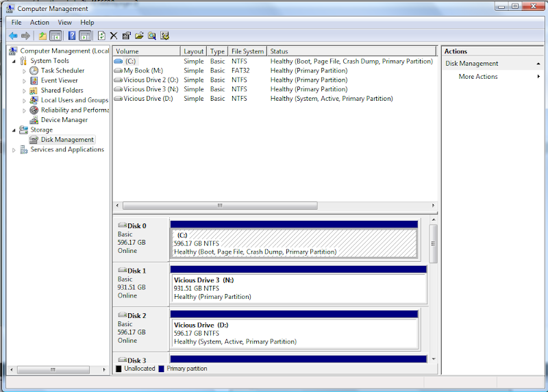Expand the Shared Folders node
548x392 pixels.
(24, 91)
